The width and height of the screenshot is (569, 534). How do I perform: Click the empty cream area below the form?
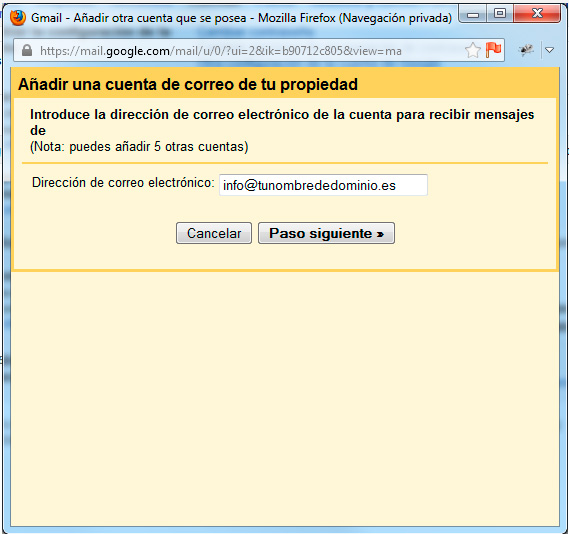(285, 399)
